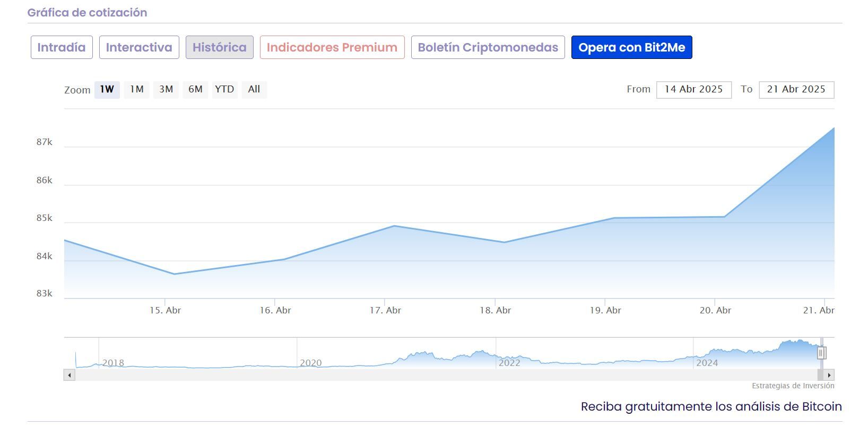Viewport: 868px width, 426px height.
Task: Select the Histórica tab
Action: [x=220, y=47]
